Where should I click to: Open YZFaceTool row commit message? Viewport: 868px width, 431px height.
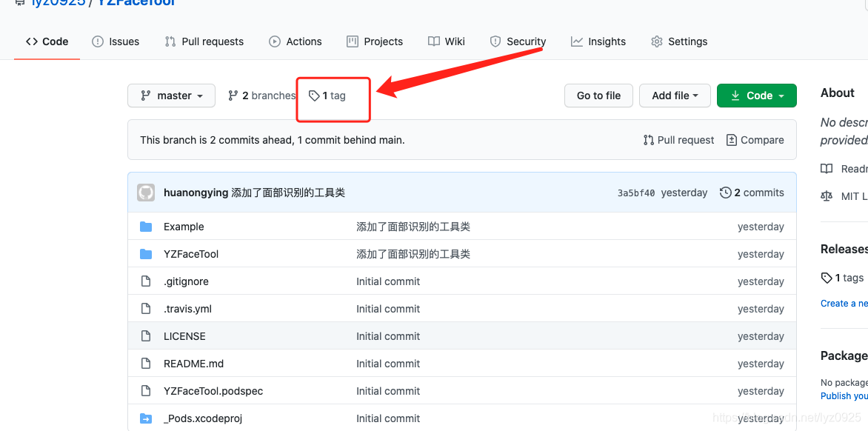point(413,254)
